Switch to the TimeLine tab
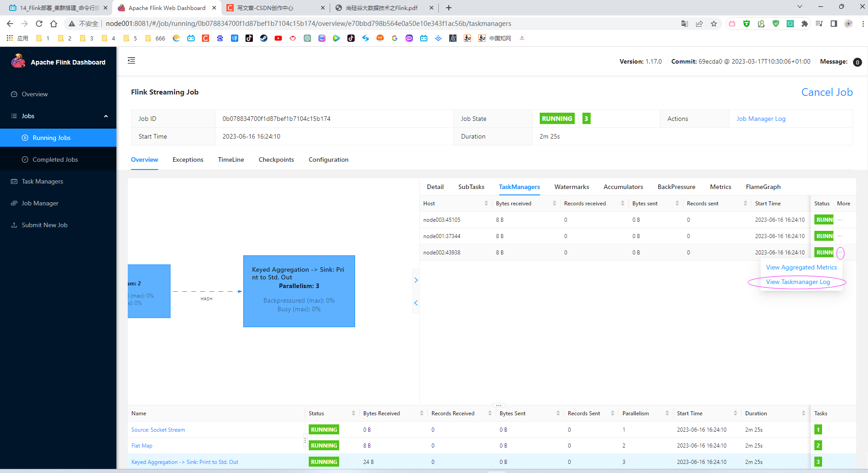 [231, 159]
